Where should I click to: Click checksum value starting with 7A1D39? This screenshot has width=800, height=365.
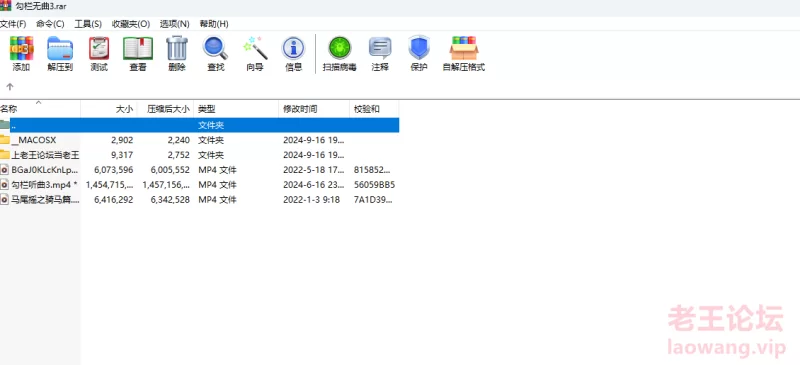click(x=373, y=200)
